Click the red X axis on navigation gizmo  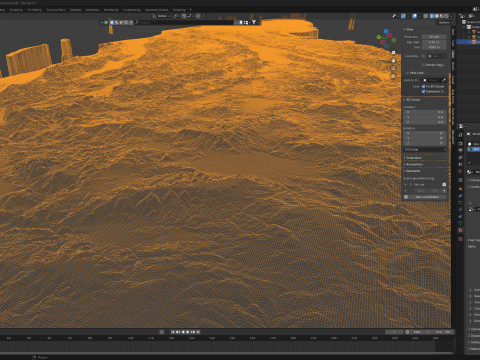click(390, 35)
